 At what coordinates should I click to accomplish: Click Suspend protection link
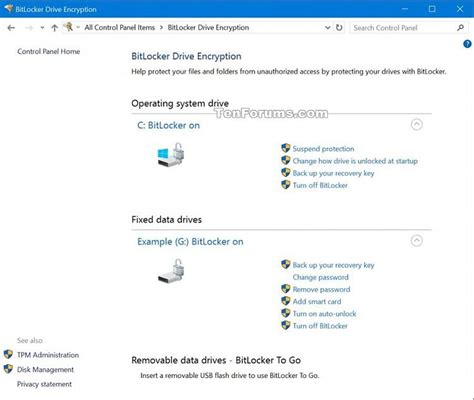323,149
